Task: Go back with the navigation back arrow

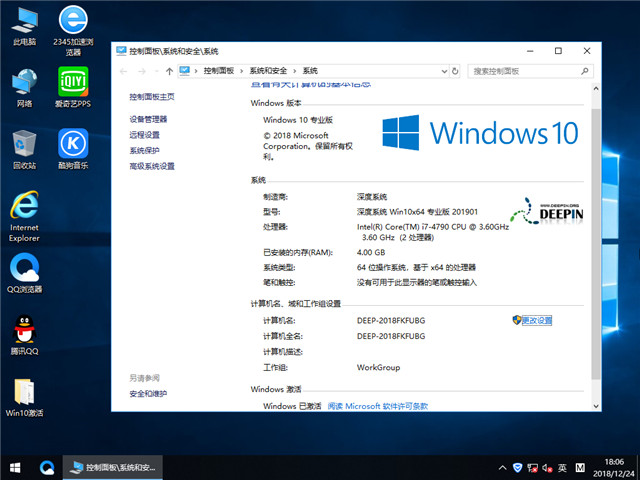Action: click(x=123, y=71)
